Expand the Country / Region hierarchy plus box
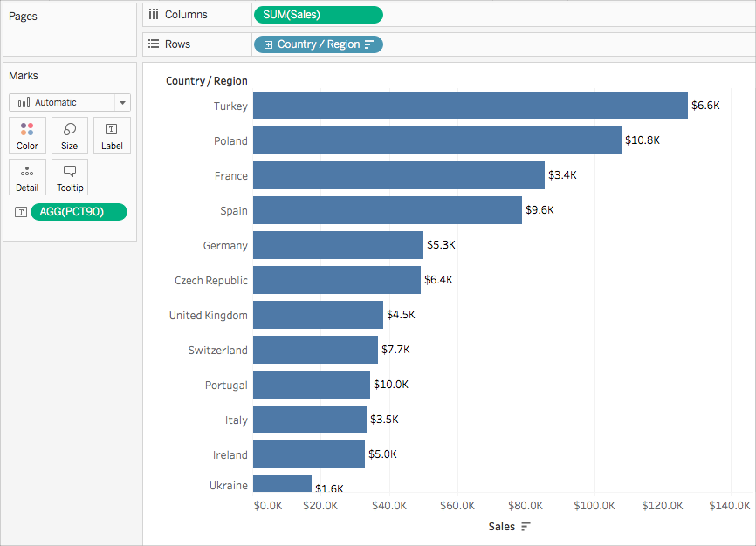756x546 pixels. (269, 44)
